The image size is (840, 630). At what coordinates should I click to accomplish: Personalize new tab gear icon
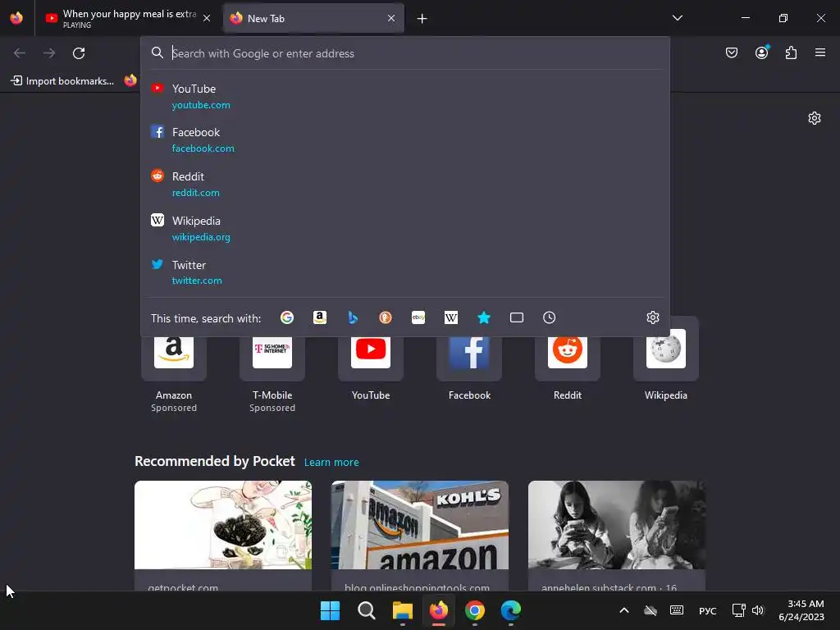click(x=815, y=118)
